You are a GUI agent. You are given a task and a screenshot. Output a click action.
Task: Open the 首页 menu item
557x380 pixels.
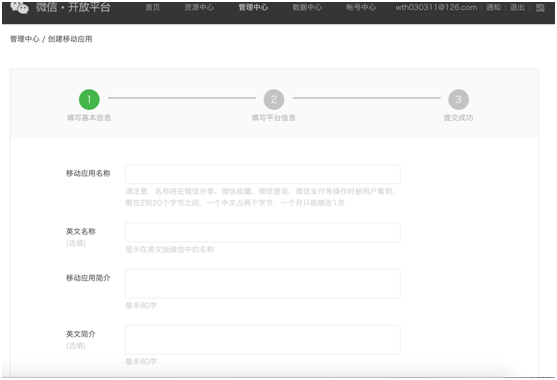153,7
